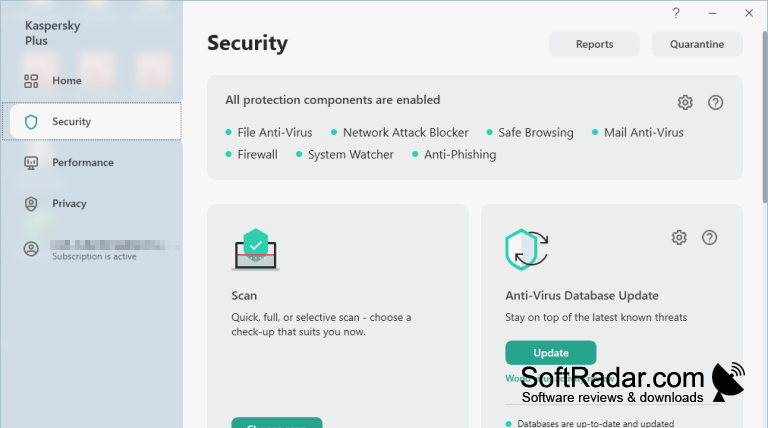Click the System Watcher component
The image size is (768, 428).
345,155
